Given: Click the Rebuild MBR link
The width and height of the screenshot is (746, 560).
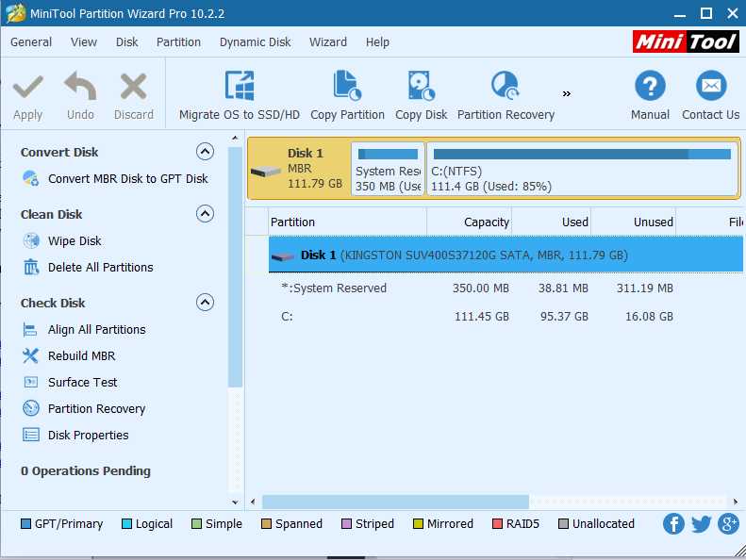Looking at the screenshot, I should (x=81, y=355).
